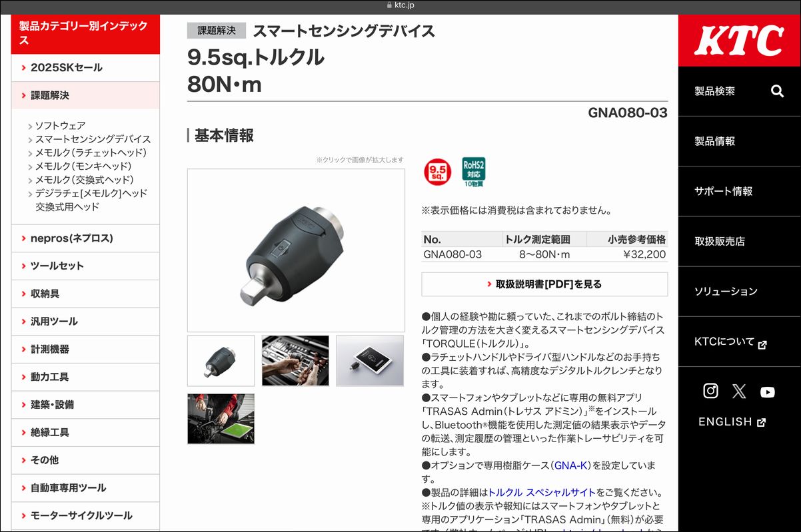Open スマートセンシングデバイス in sidebar submenu

click(x=93, y=139)
